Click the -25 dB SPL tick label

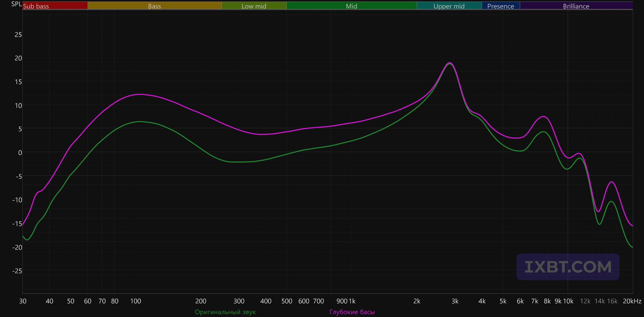click(17, 271)
